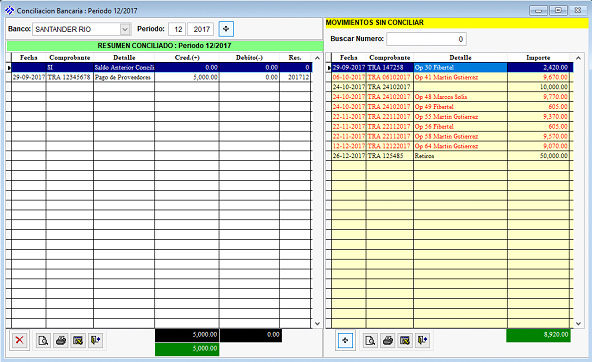The height and width of the screenshot is (362, 593).
Task: Click the Importe column header
Action: [538, 57]
